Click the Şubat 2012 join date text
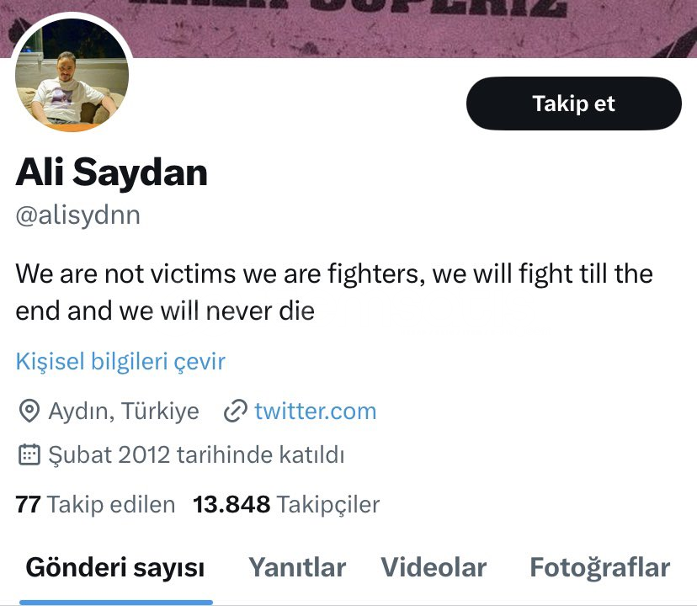This screenshot has height=616, width=697. (196, 454)
